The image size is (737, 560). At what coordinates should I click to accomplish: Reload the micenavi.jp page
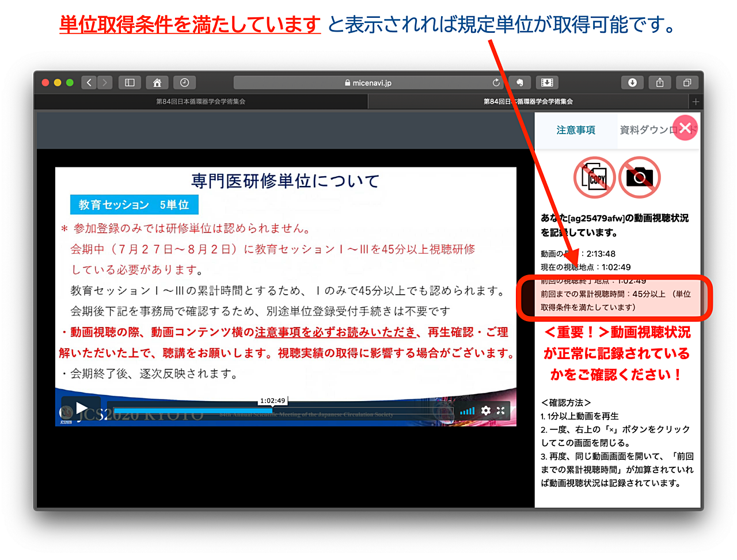point(496,83)
